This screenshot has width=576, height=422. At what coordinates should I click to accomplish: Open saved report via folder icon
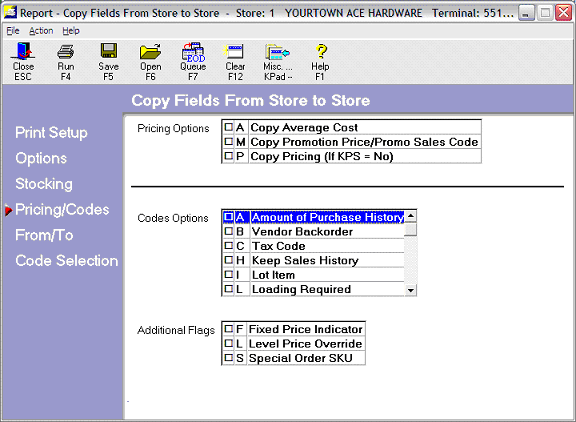151,61
